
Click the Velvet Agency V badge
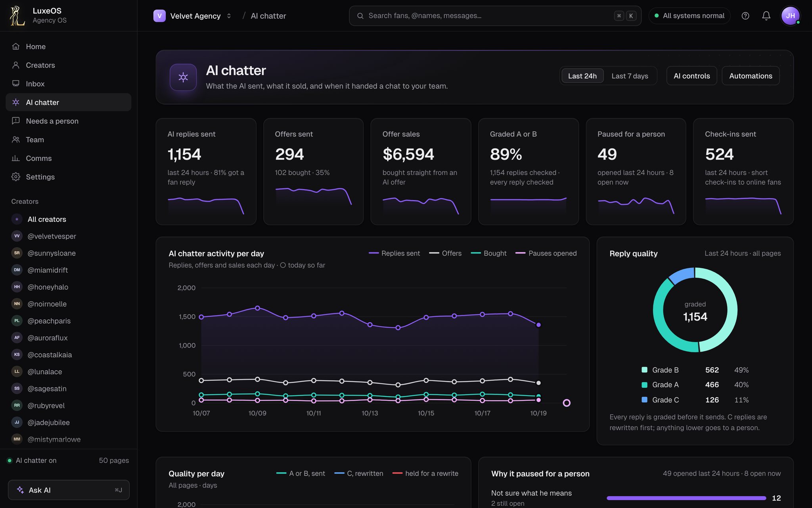point(159,16)
